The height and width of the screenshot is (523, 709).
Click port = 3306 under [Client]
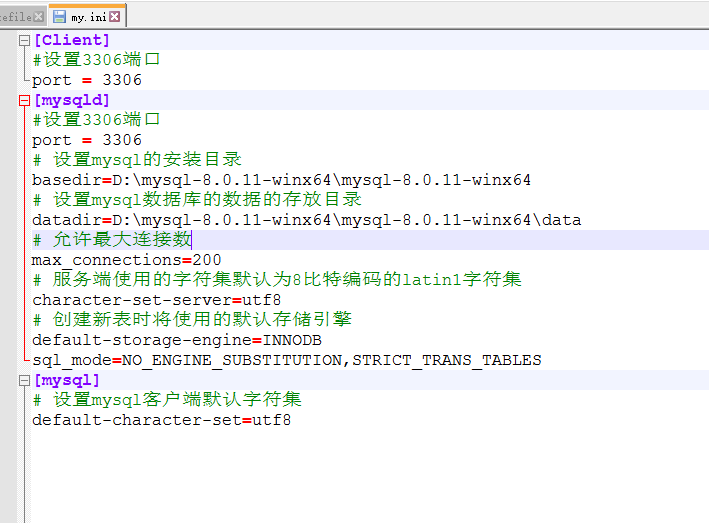(87, 80)
